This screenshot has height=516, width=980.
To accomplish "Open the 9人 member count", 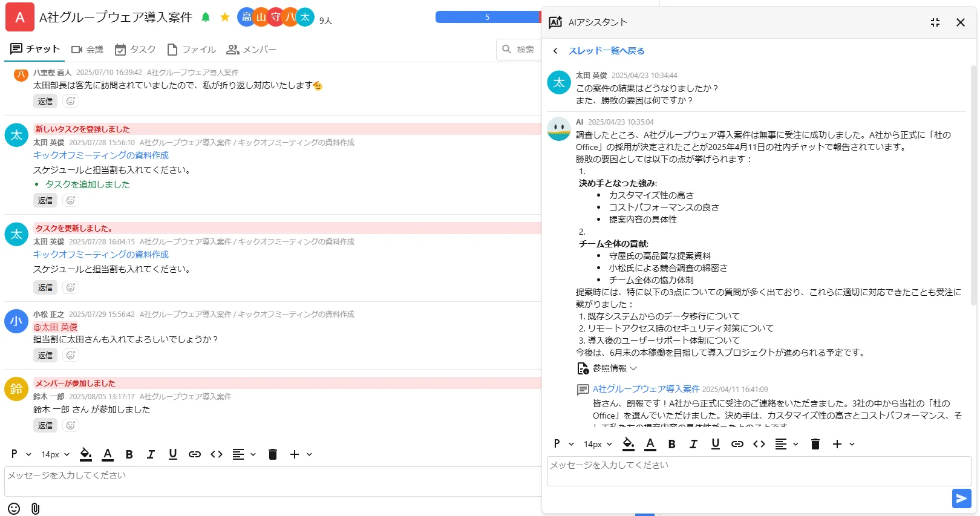I will pos(325,21).
